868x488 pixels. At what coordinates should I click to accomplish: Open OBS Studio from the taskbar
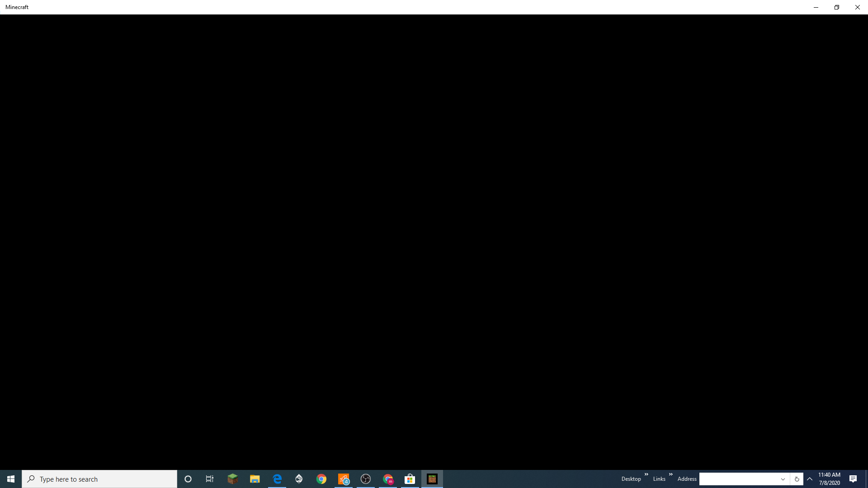click(x=366, y=479)
